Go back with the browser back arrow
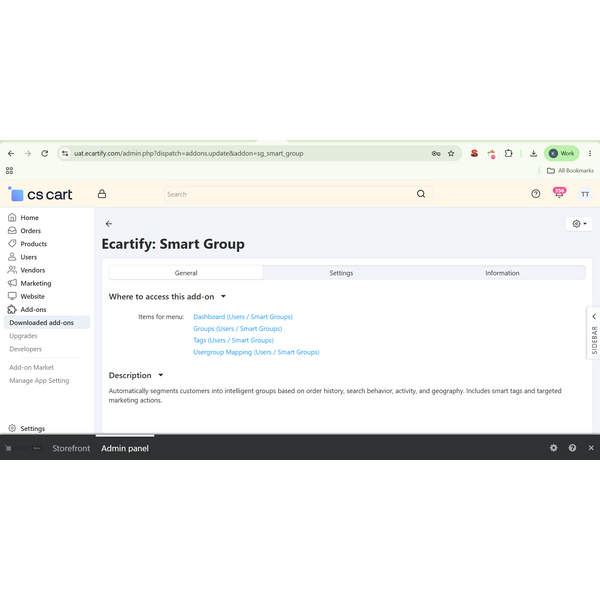 [x=11, y=153]
